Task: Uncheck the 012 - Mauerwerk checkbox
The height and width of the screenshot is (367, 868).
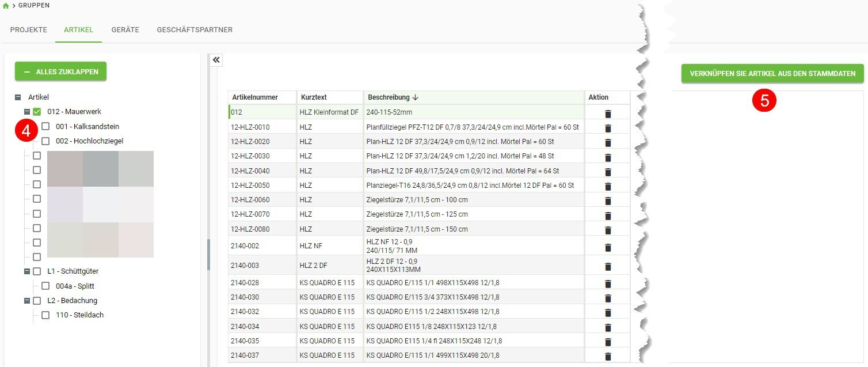Action: [x=37, y=112]
